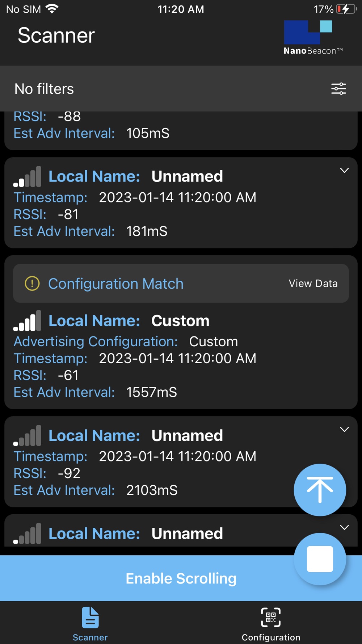
Task: Tap the Configuration QR code icon
Action: tap(271, 617)
